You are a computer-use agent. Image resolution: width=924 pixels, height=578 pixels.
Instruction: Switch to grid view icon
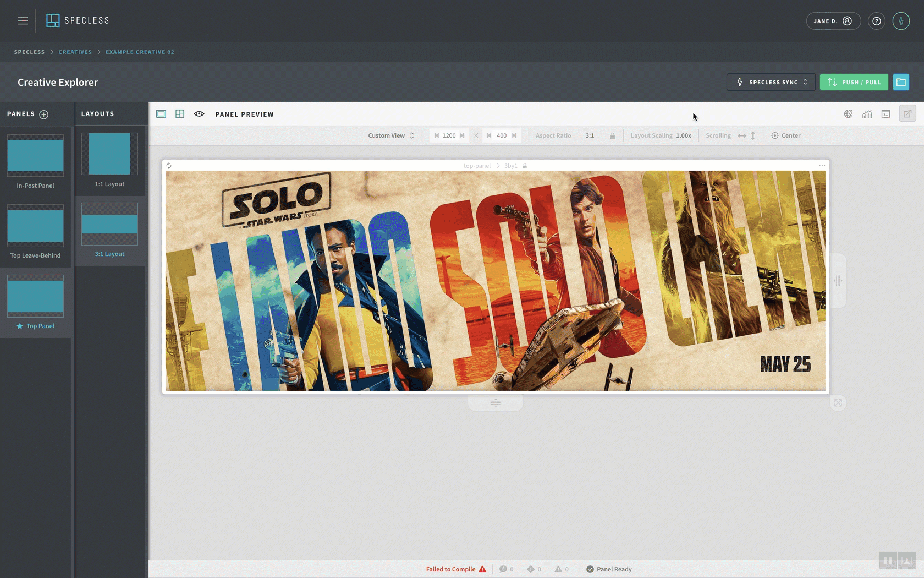180,114
